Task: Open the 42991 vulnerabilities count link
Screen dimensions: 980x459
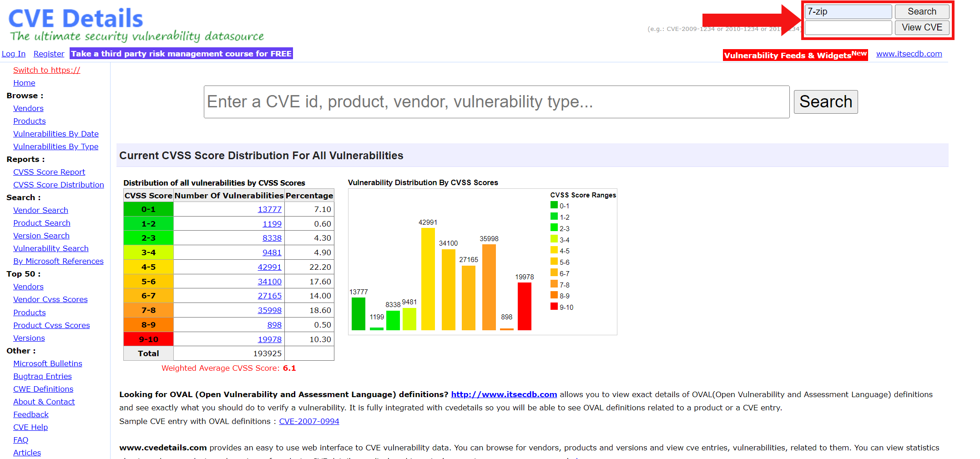Action: [269, 267]
